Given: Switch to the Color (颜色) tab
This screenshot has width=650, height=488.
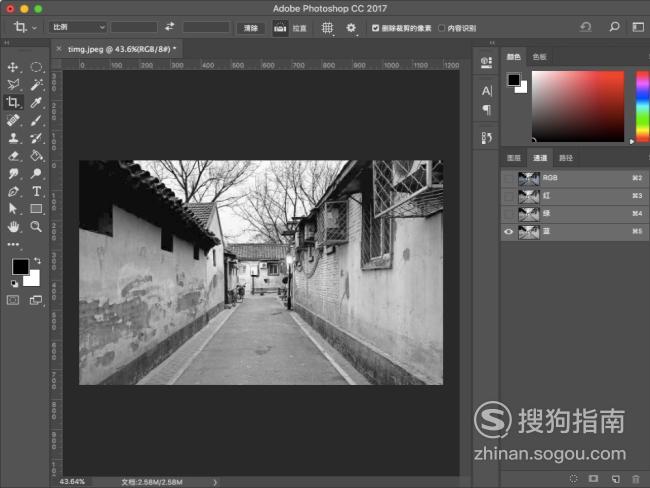Looking at the screenshot, I should [x=514, y=57].
